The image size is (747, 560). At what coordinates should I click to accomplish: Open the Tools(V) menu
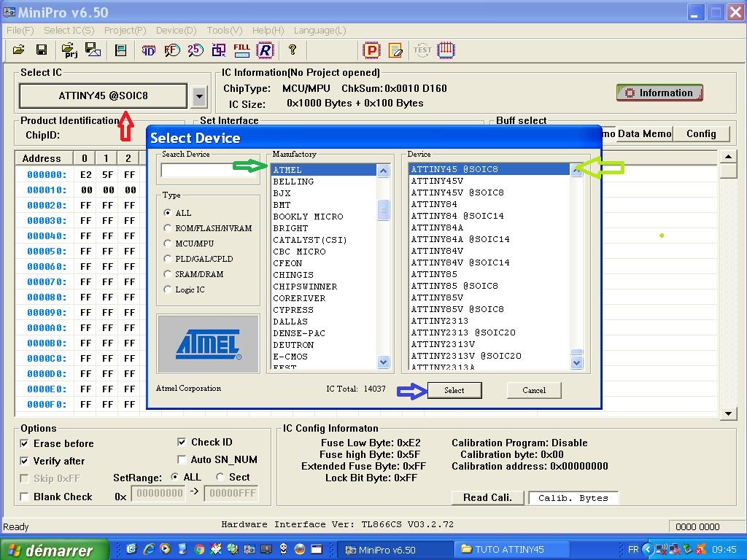point(225,31)
